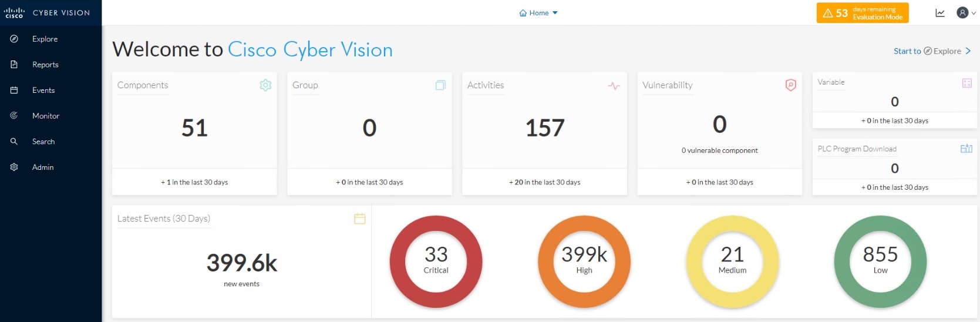Click '+ 20 in the last 30 days'
The image size is (980, 322).
[x=544, y=182]
